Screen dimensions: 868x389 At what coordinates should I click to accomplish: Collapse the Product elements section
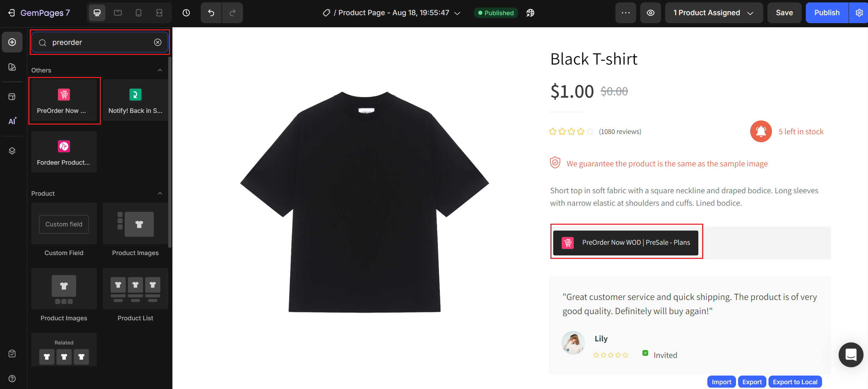coord(160,193)
